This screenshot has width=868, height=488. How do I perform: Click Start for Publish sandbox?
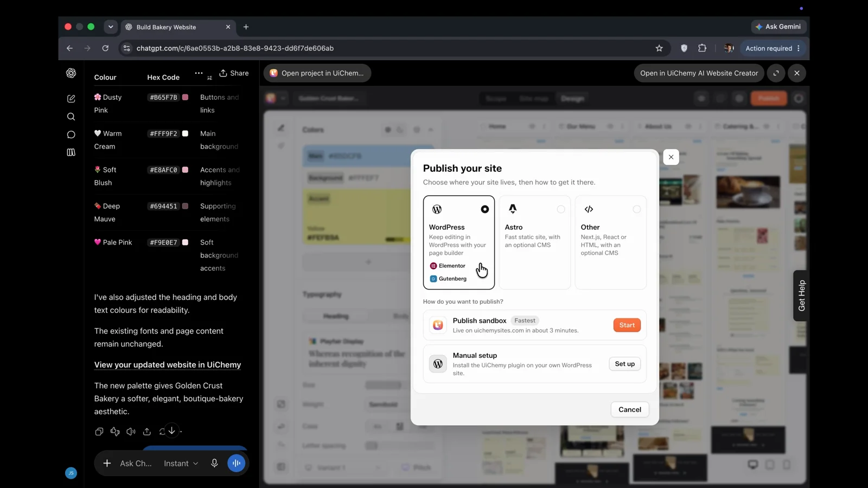pos(627,325)
